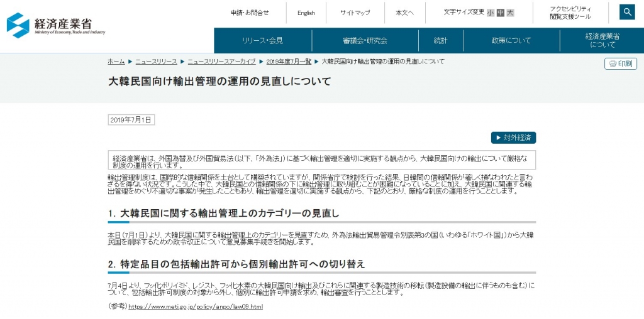Open the サイトマップ link

355,13
